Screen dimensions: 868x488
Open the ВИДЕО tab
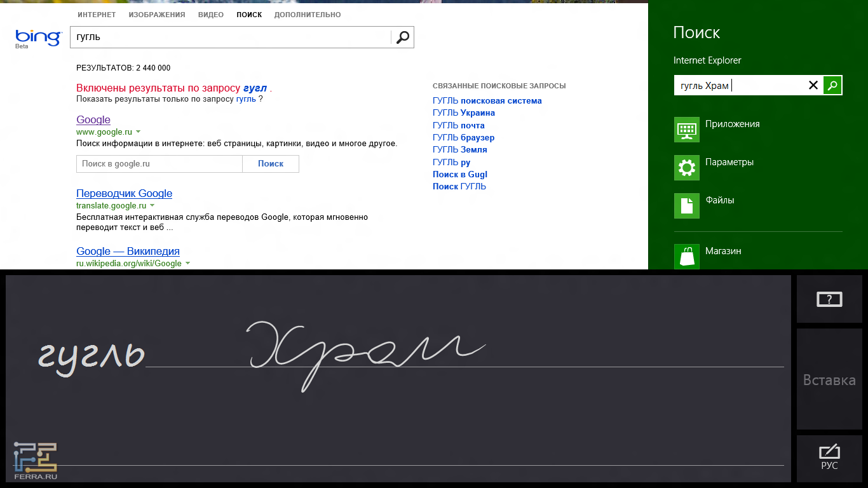[210, 15]
